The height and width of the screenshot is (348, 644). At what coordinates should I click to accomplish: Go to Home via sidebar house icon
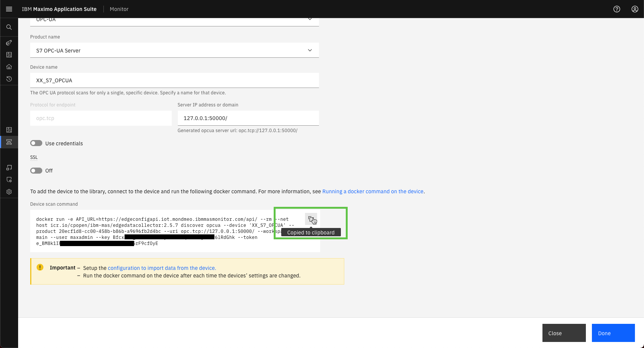pos(9,67)
